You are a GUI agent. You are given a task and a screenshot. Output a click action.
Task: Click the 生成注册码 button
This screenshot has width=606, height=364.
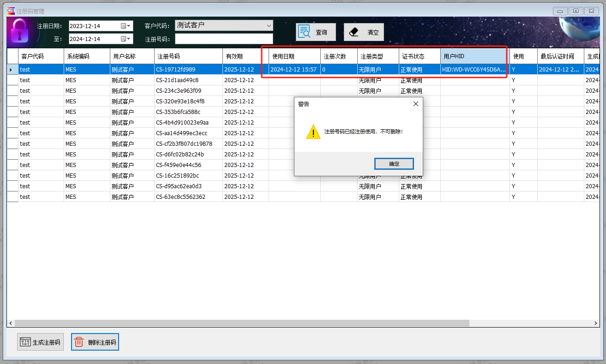tap(41, 342)
